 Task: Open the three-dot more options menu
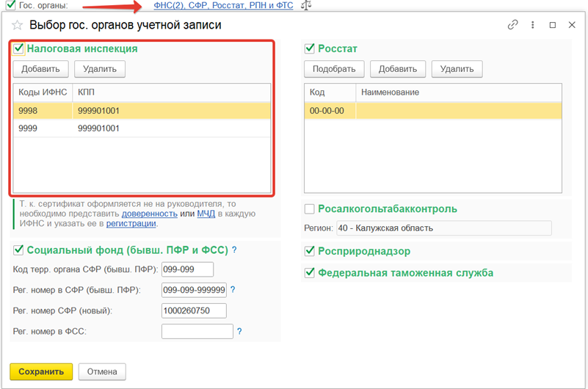(x=533, y=25)
